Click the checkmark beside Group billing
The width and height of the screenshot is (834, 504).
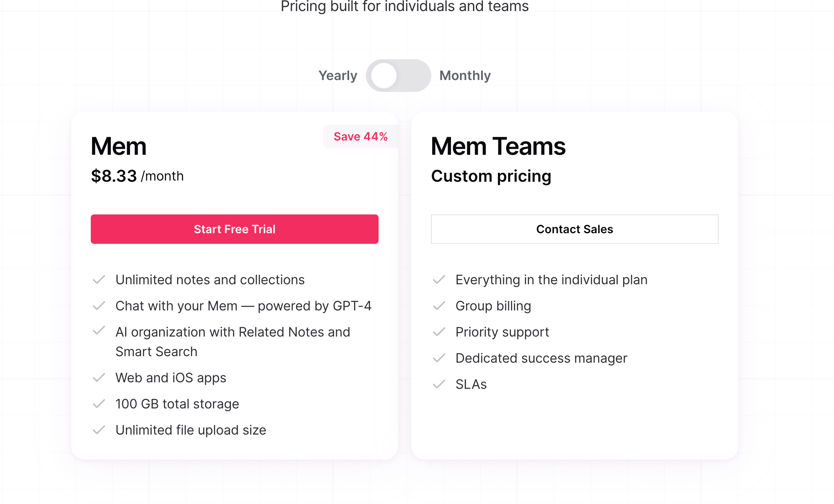(439, 306)
